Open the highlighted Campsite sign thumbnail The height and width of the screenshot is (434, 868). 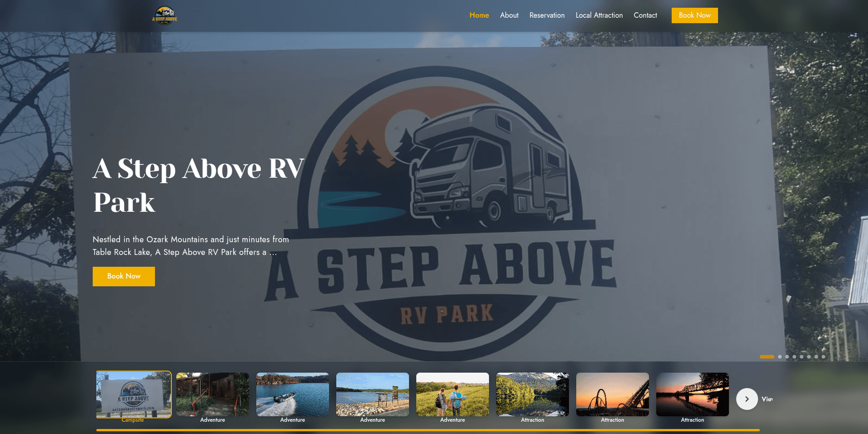pyautogui.click(x=133, y=394)
